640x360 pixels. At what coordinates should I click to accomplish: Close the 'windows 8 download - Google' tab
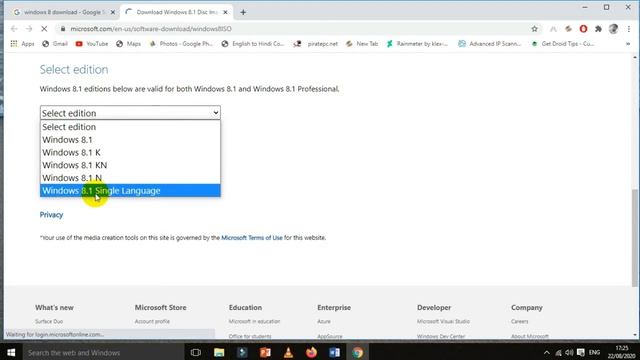pyautogui.click(x=113, y=12)
